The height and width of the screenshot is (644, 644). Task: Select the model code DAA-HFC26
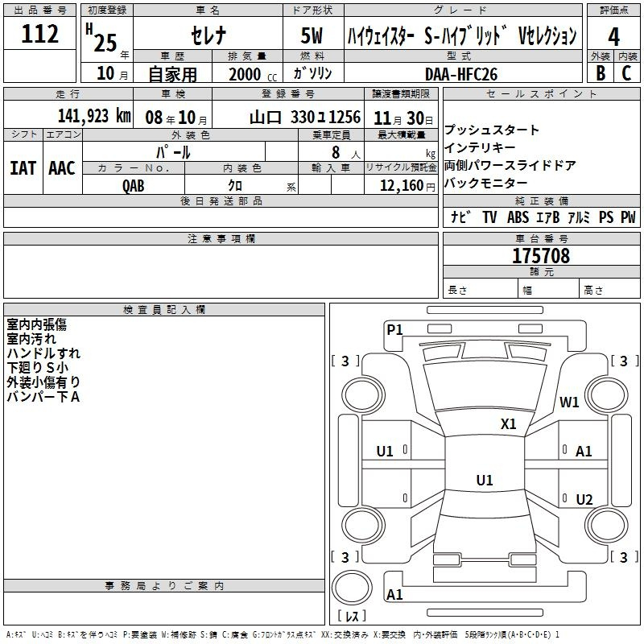[461, 73]
